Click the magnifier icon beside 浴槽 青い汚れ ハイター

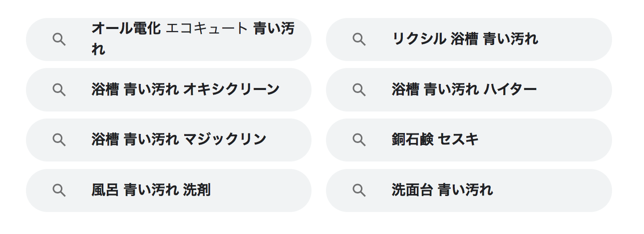(x=359, y=90)
